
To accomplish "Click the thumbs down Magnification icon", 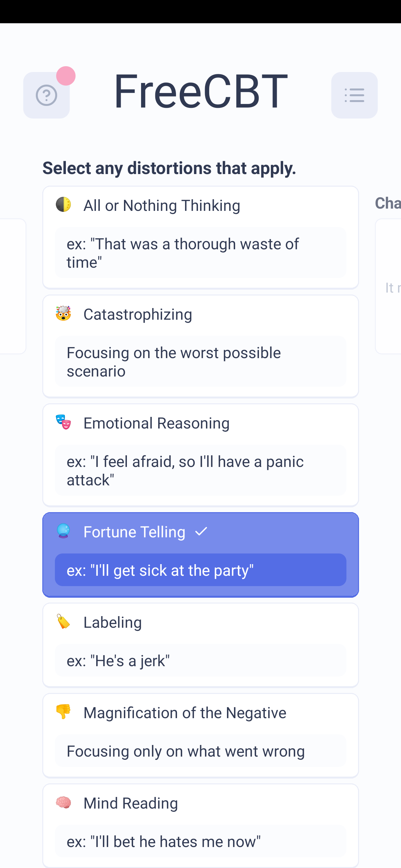I will pyautogui.click(x=63, y=712).
